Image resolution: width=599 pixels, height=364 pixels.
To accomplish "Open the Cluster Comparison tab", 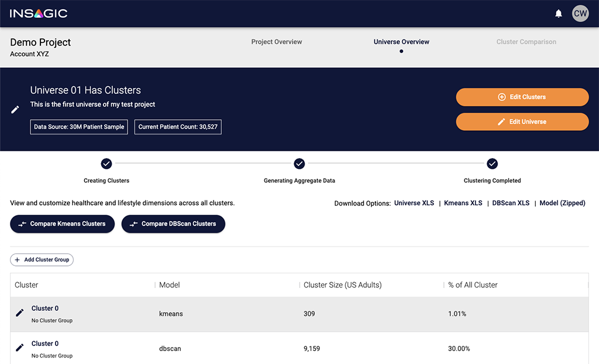I will click(526, 42).
